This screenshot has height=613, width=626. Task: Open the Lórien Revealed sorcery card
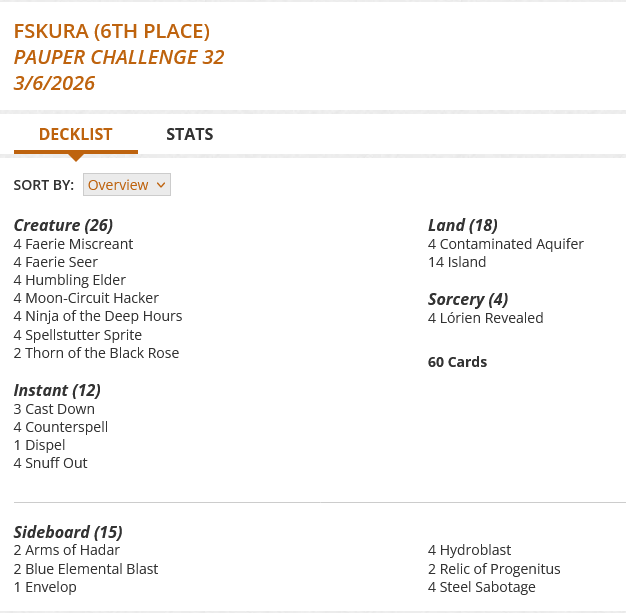491,318
